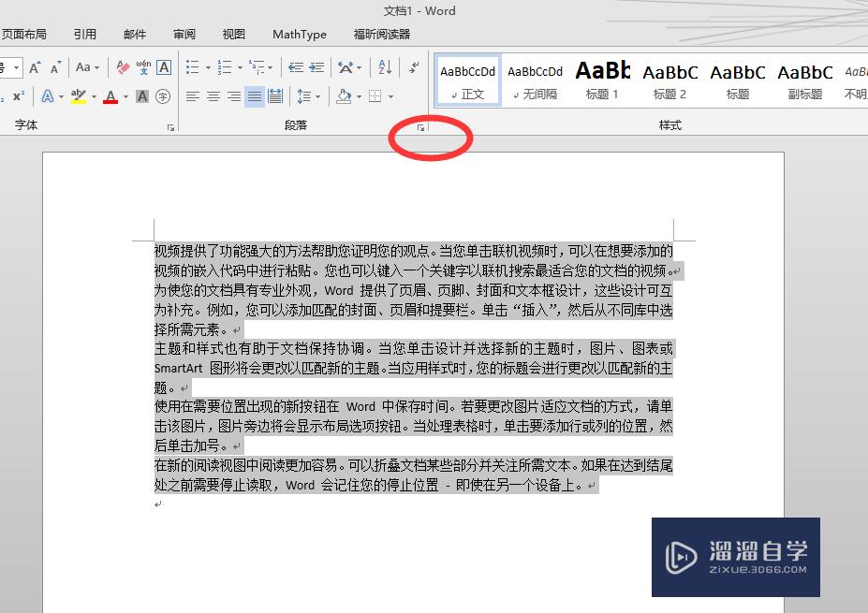Toggle center paragraph alignment
This screenshot has height=613, width=868.
[213, 95]
